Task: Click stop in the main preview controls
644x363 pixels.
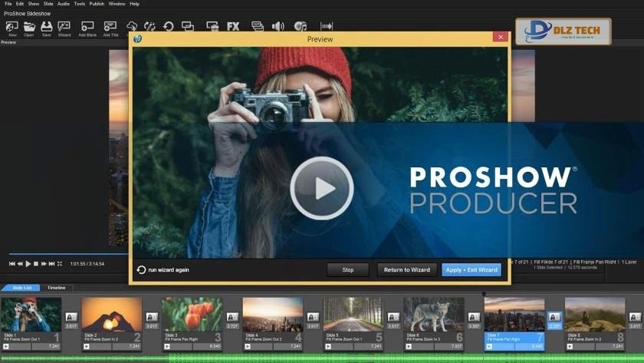Action: (x=36, y=263)
